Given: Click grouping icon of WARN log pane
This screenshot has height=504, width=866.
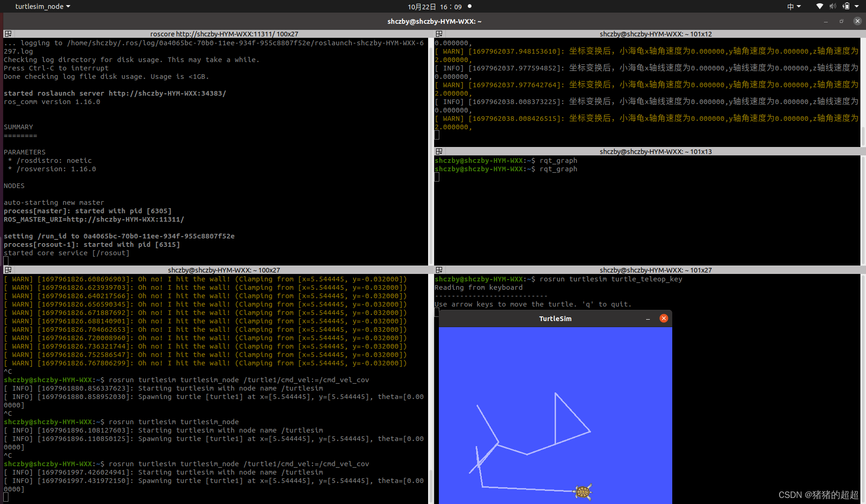Looking at the screenshot, I should pos(439,34).
